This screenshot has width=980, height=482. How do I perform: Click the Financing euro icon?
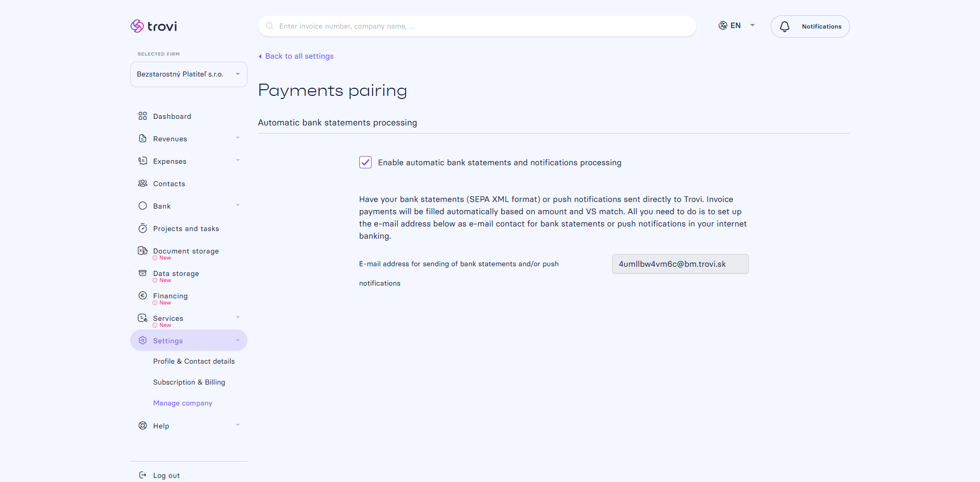(x=142, y=295)
